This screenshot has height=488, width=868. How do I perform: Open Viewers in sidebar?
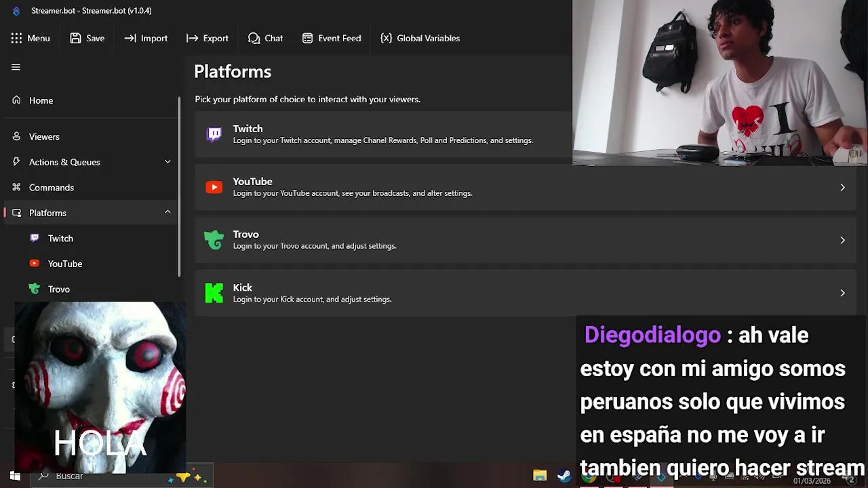pyautogui.click(x=90, y=137)
